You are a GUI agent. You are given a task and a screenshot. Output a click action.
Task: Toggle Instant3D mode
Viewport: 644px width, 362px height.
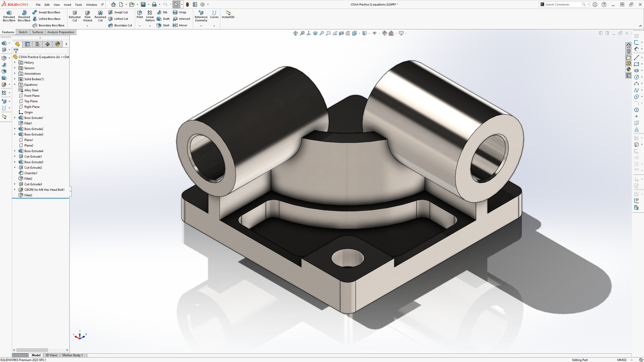(228, 14)
